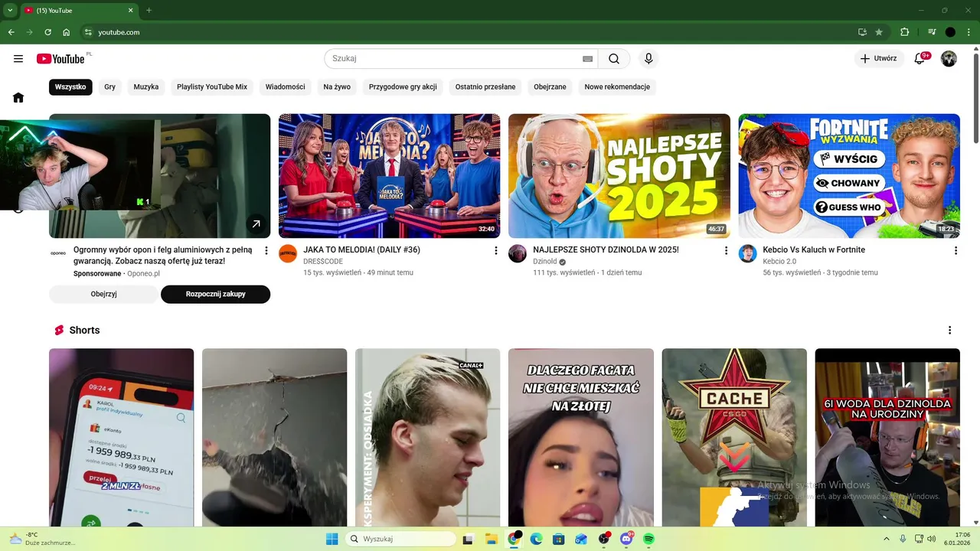Open the Dzinold channel name link
This screenshot has width=980, height=551.
coord(545,262)
